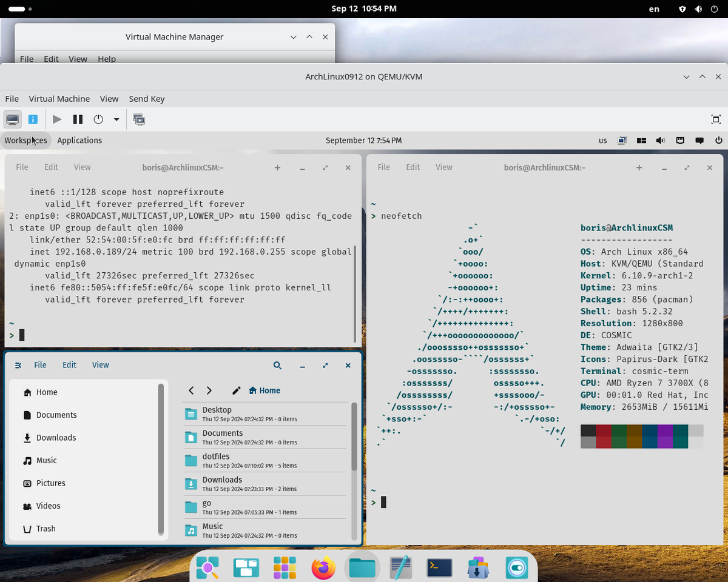Show the graphical console view in VM toolbar
This screenshot has width=728, height=582.
point(13,119)
